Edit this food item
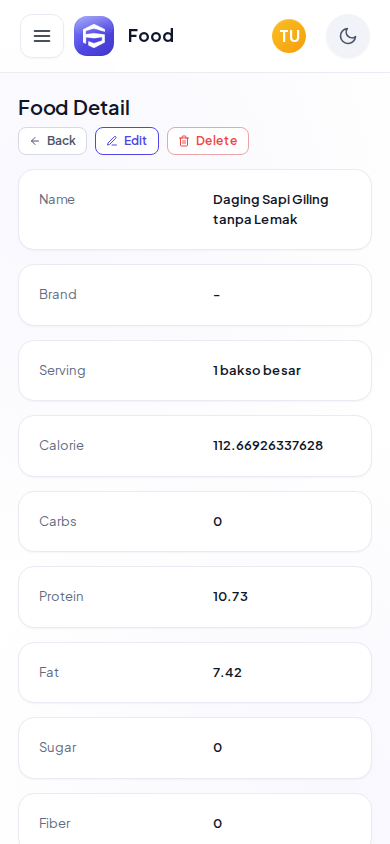 (127, 141)
